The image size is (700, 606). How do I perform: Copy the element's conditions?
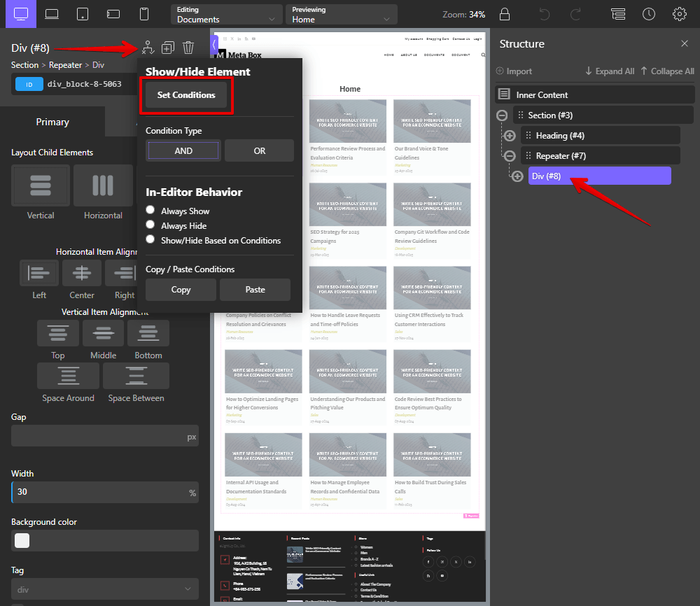click(181, 289)
